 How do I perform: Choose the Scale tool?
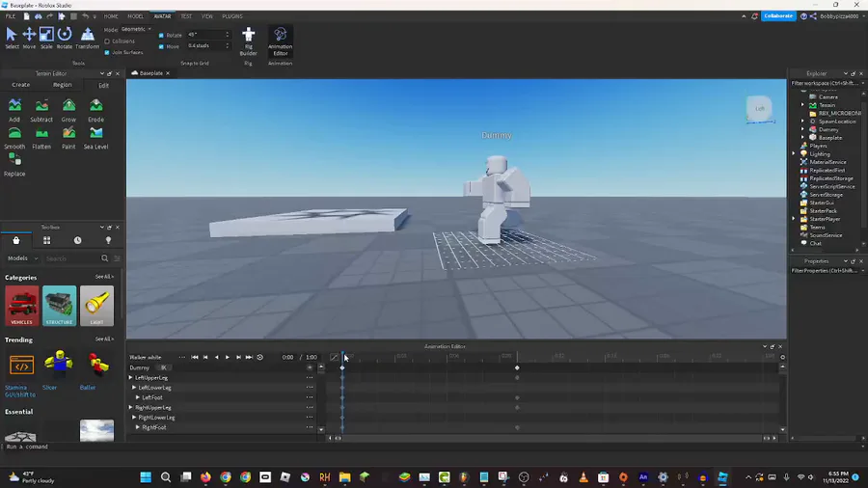coord(46,39)
